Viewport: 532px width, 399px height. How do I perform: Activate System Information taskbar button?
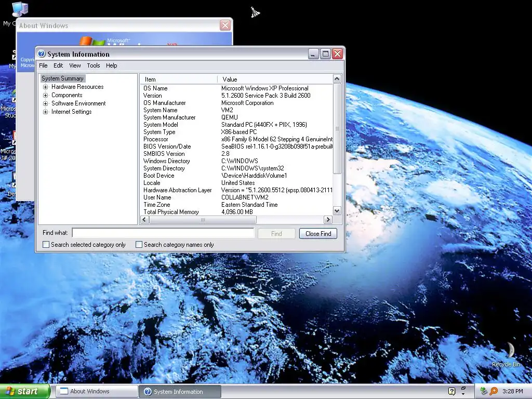click(180, 392)
